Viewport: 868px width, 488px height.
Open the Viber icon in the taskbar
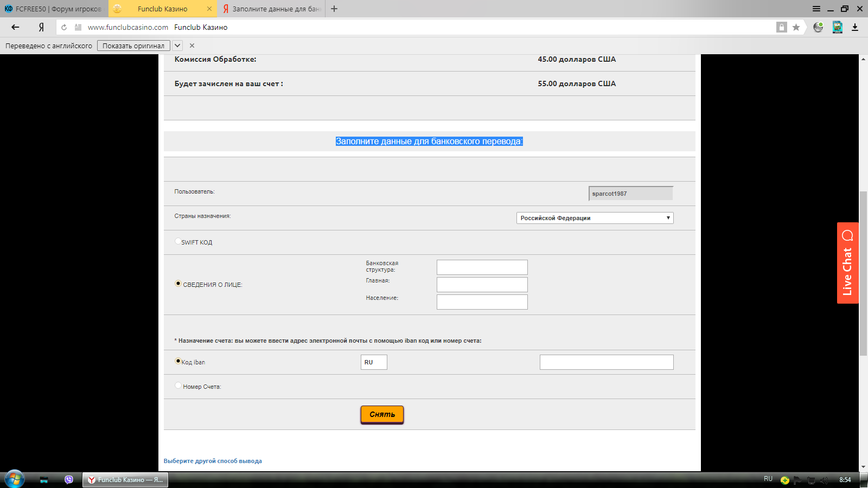tap(69, 479)
